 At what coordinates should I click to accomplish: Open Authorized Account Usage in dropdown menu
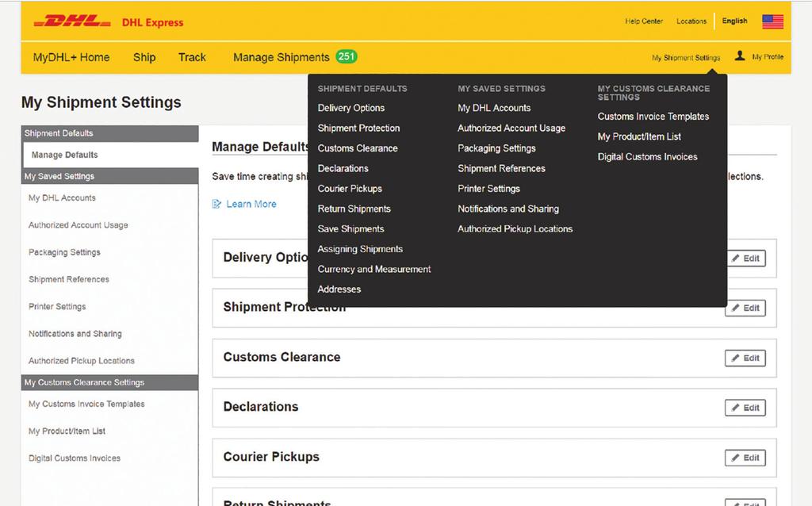point(511,128)
